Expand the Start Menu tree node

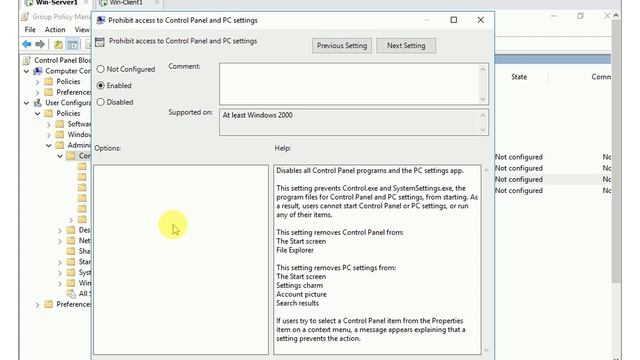(x=60, y=262)
